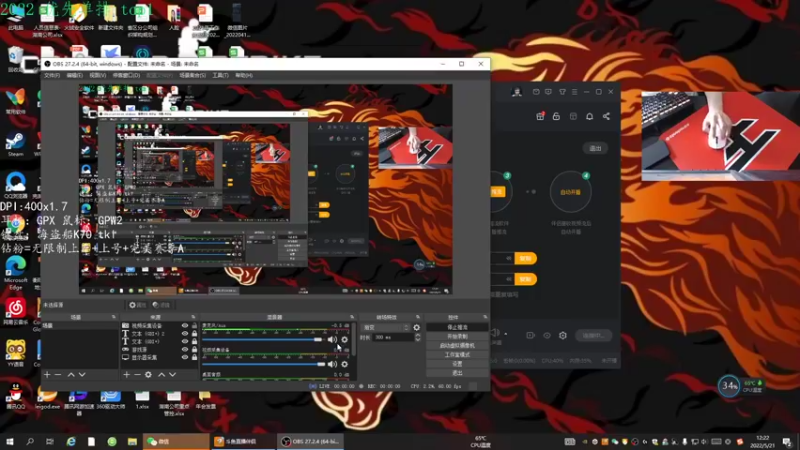
Task: Pop out the audio mixer dock panel
Action: click(352, 317)
